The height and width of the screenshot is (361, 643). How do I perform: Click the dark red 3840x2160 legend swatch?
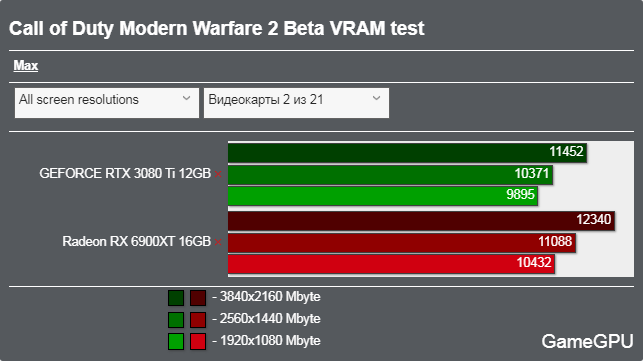[198, 298]
